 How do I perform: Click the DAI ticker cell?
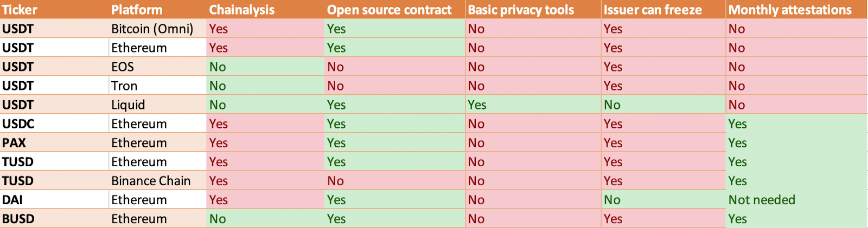(x=54, y=200)
